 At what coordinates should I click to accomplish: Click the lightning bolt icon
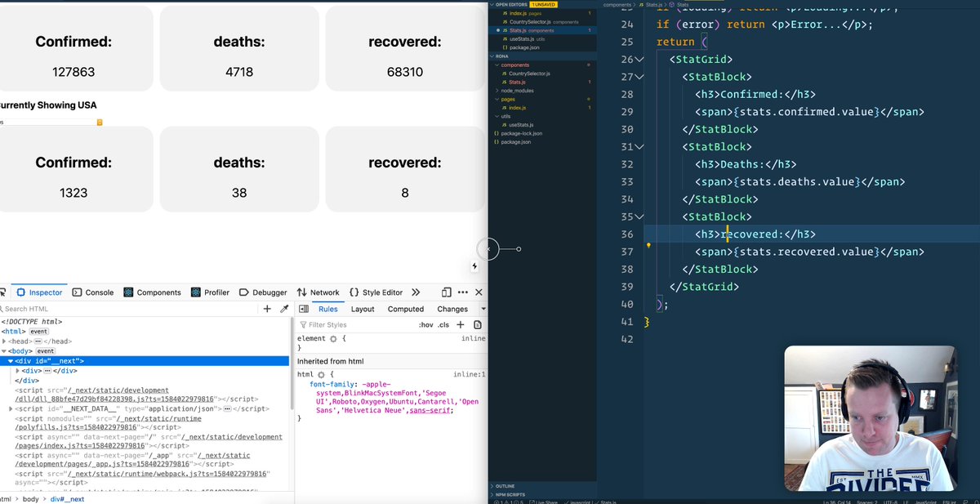pos(474,265)
